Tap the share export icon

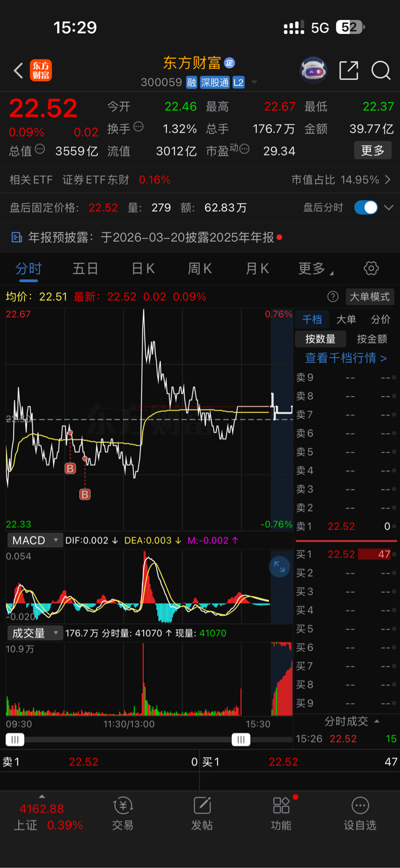(348, 70)
